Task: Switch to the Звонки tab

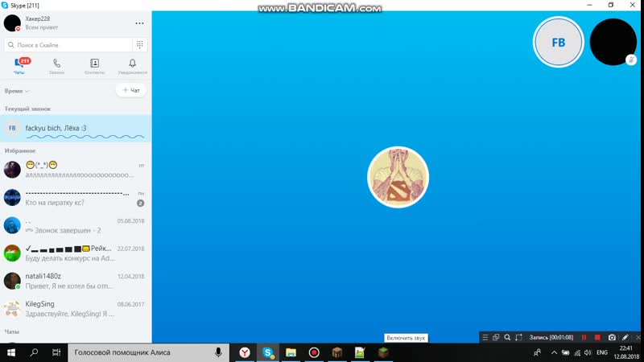Action: (56, 66)
